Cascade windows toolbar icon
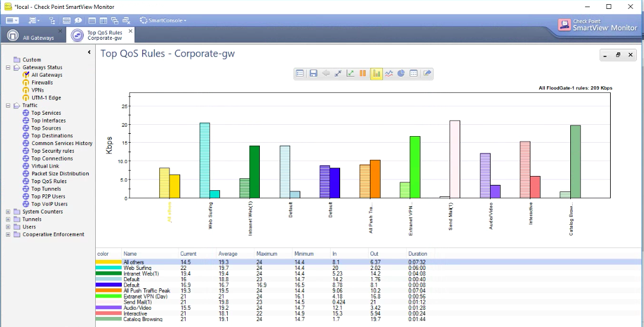The image size is (644, 327). pyautogui.click(x=115, y=20)
